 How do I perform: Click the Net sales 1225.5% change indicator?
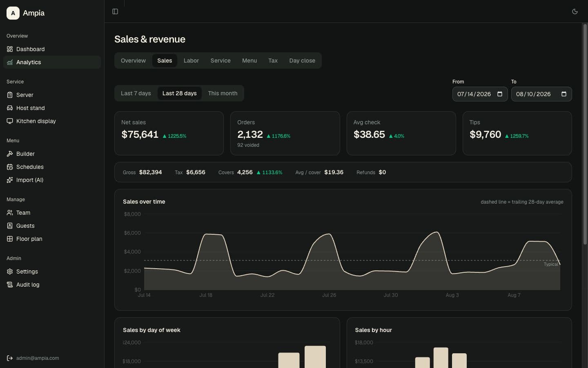(174, 136)
